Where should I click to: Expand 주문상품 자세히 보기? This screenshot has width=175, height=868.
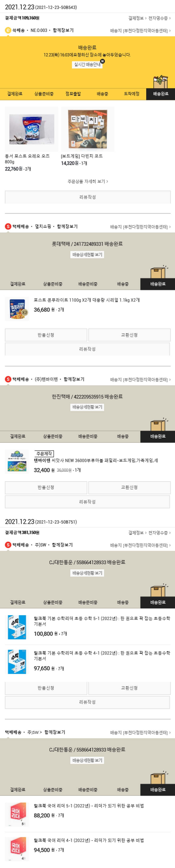click(x=87, y=181)
